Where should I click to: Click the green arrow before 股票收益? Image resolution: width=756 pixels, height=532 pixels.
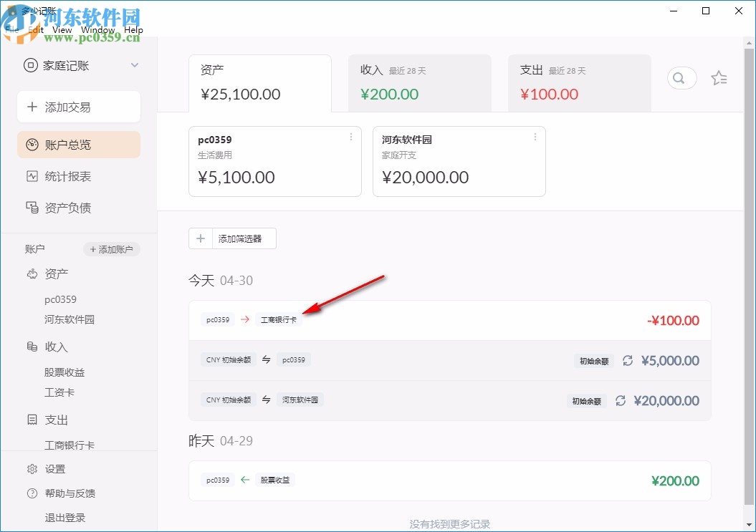click(x=245, y=480)
